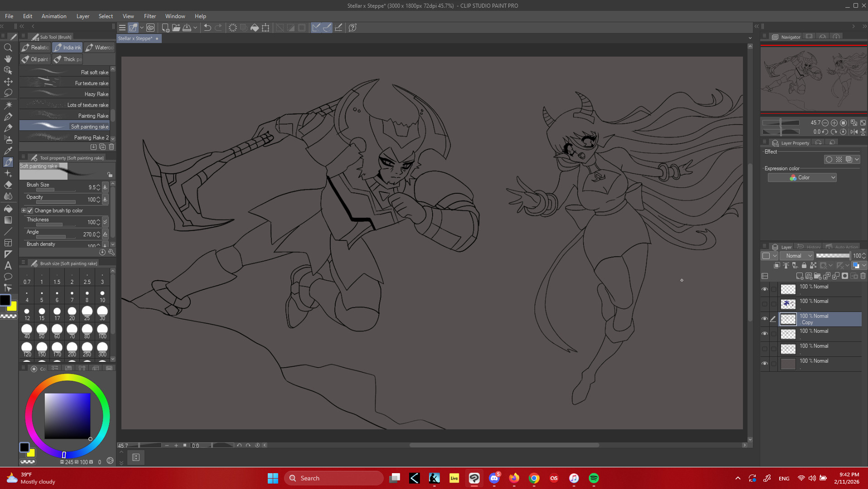Click the Undo arrow in toolbar

[x=207, y=28]
